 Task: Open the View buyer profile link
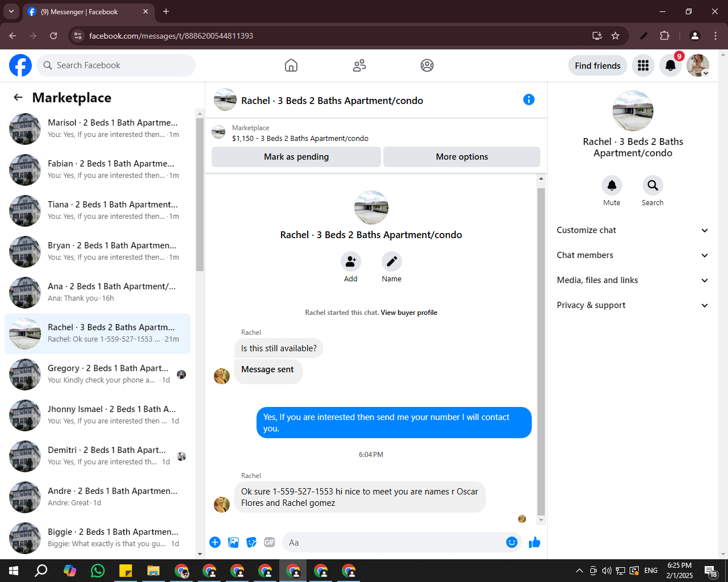409,313
